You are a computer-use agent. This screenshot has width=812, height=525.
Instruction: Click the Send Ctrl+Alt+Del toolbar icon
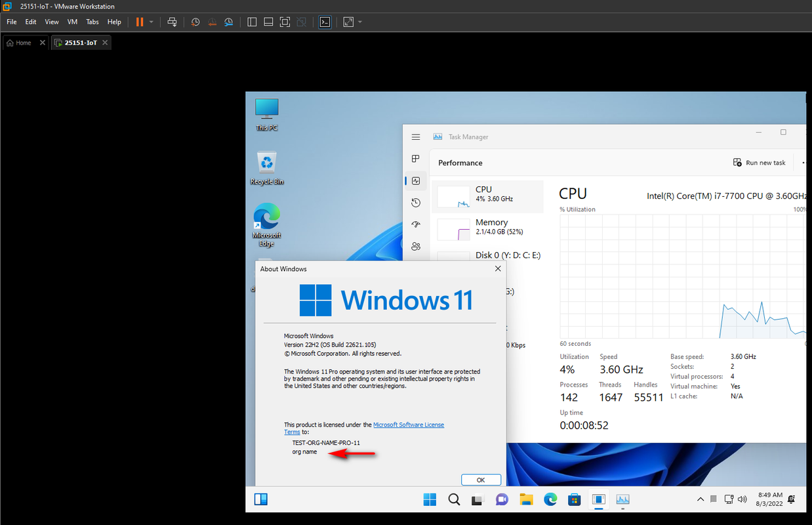tap(172, 22)
